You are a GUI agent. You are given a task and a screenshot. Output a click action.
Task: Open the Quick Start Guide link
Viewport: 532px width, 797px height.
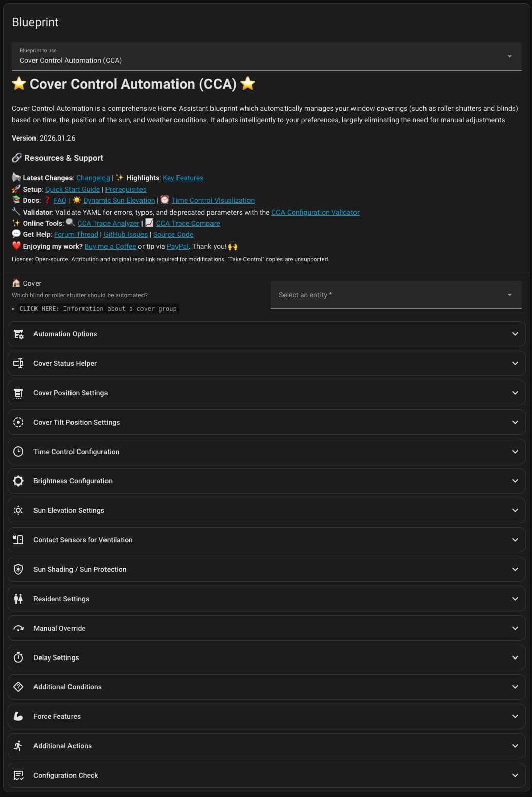[x=73, y=190]
